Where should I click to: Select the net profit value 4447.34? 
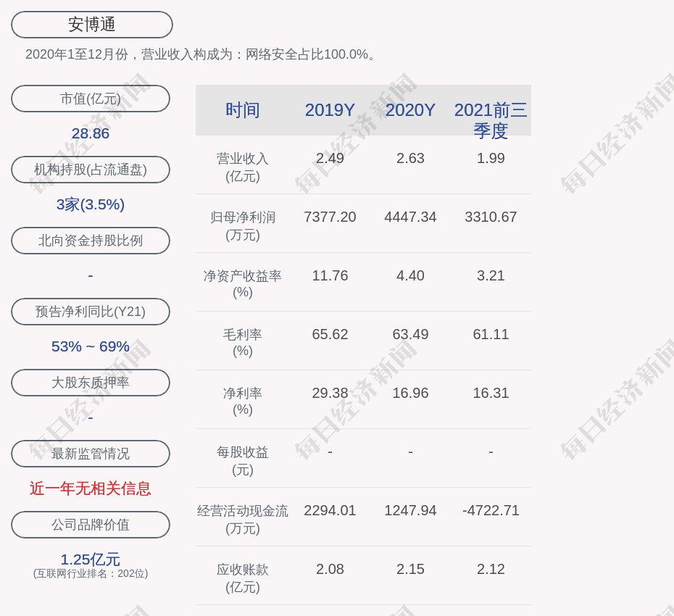point(410,217)
